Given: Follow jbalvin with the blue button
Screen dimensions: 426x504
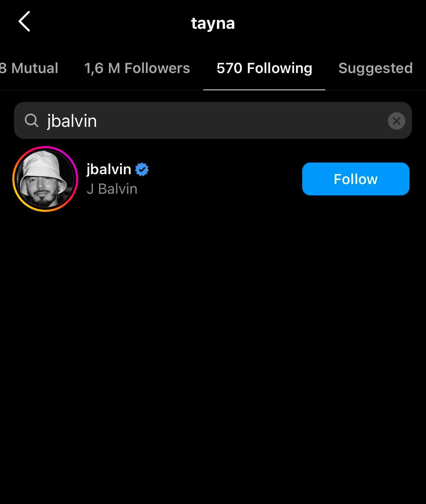Looking at the screenshot, I should [356, 179].
